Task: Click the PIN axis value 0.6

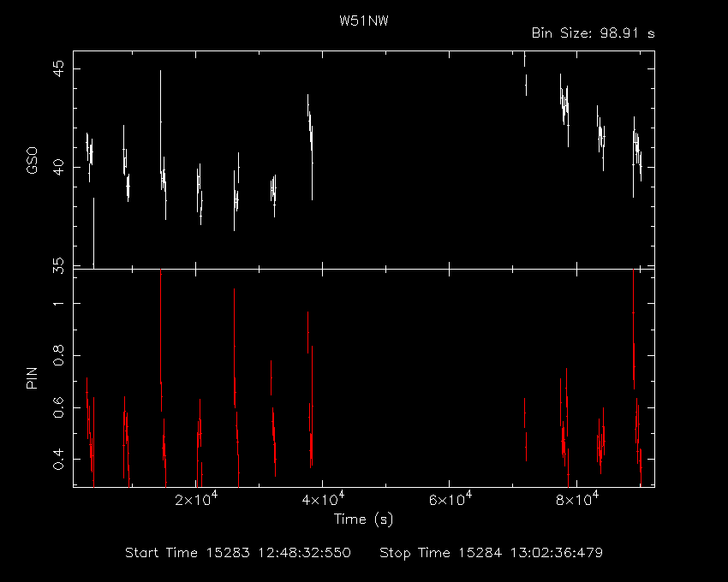Action: click(59, 407)
